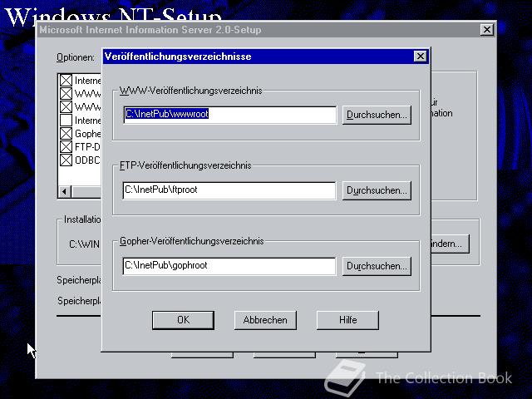The height and width of the screenshot is (399, 532).
Task: Cancel the dialog with Abbrechen
Action: pyautogui.click(x=265, y=320)
